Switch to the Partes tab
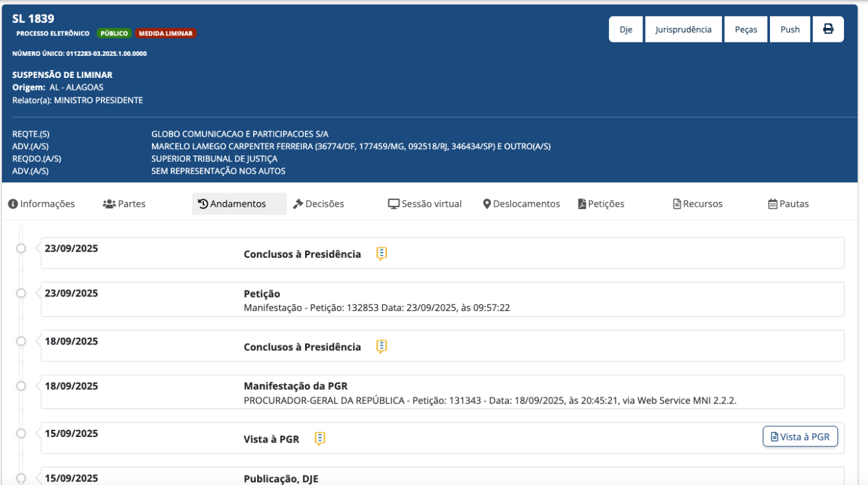Viewport: 868px width, 485px height. (125, 204)
